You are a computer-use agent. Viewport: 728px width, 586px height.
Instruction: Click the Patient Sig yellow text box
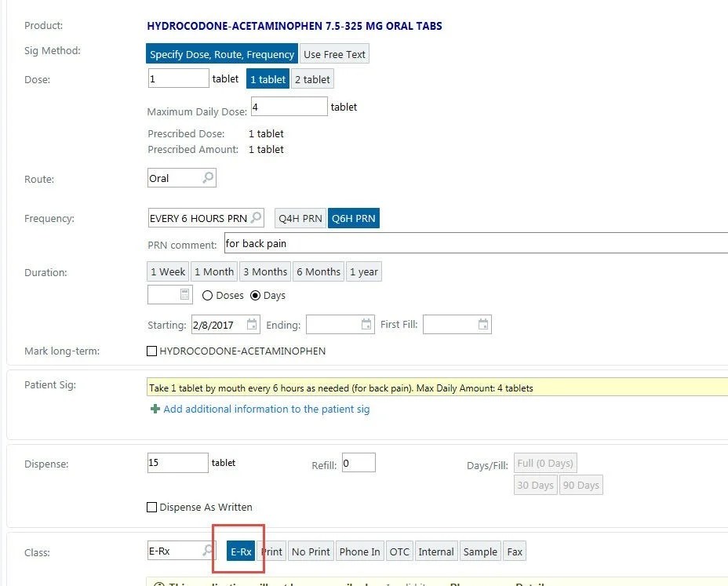(438, 388)
